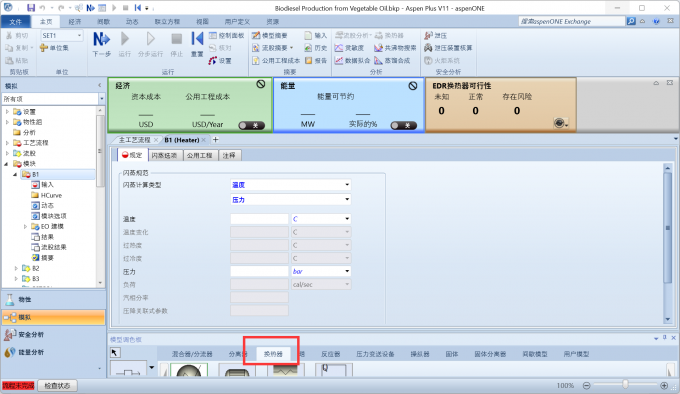Click the 重置 (Reset) rewind icon
The width and height of the screenshot is (680, 394).
(197, 39)
